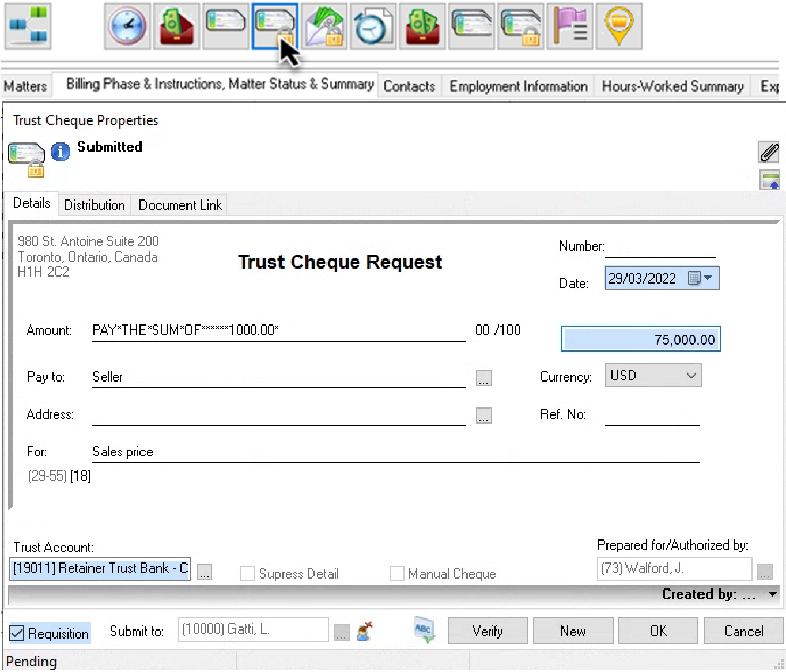Click the envelope with cash and lock icon

pos(324,26)
